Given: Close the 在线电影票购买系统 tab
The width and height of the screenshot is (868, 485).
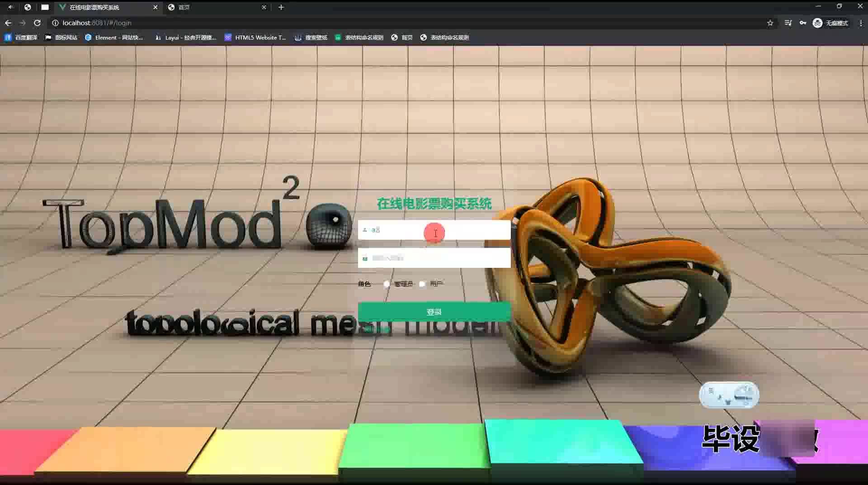Looking at the screenshot, I should [x=155, y=7].
